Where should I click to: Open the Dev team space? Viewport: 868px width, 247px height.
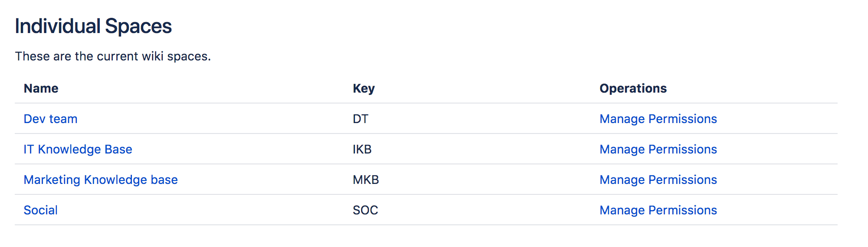click(x=50, y=119)
